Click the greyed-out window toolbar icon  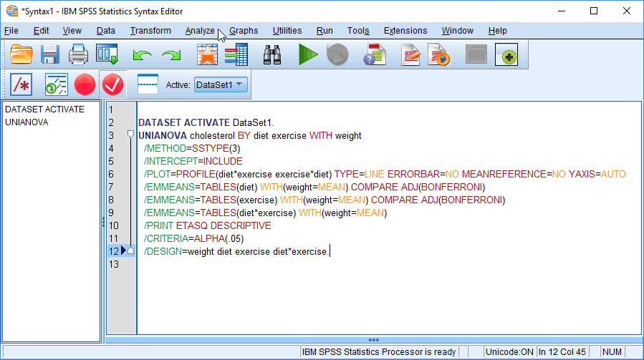coord(476,54)
